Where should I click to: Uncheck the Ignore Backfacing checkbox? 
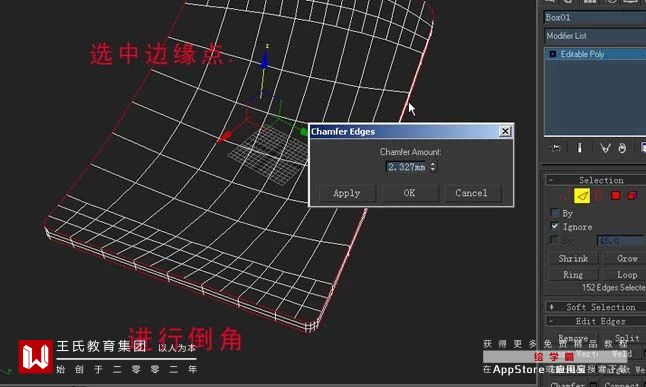pos(555,226)
